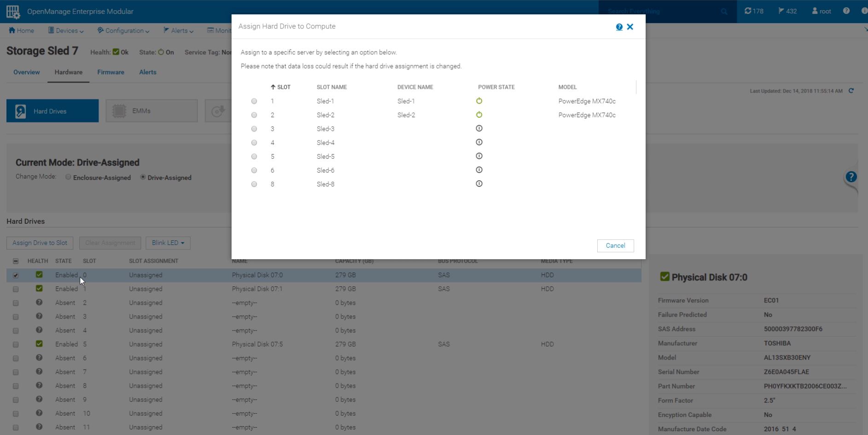The height and width of the screenshot is (435, 868).
Task: Open the jobs refresh icon showing 178
Action: 754,11
